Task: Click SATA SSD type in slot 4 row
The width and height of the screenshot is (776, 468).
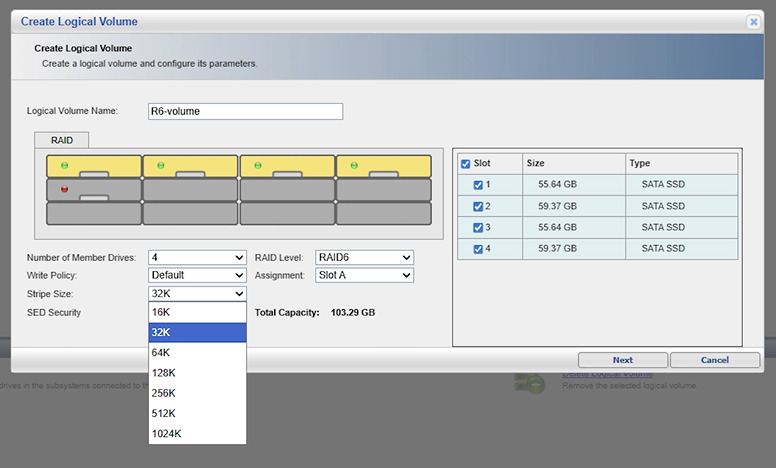Action: 663,248
